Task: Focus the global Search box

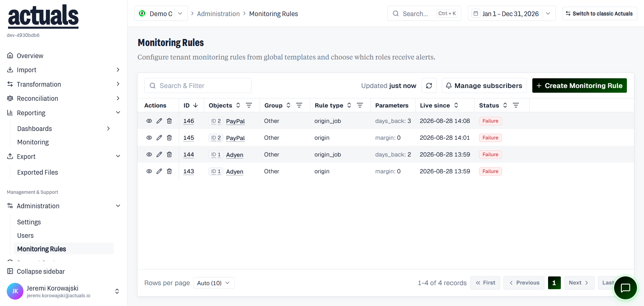Action: pyautogui.click(x=424, y=13)
